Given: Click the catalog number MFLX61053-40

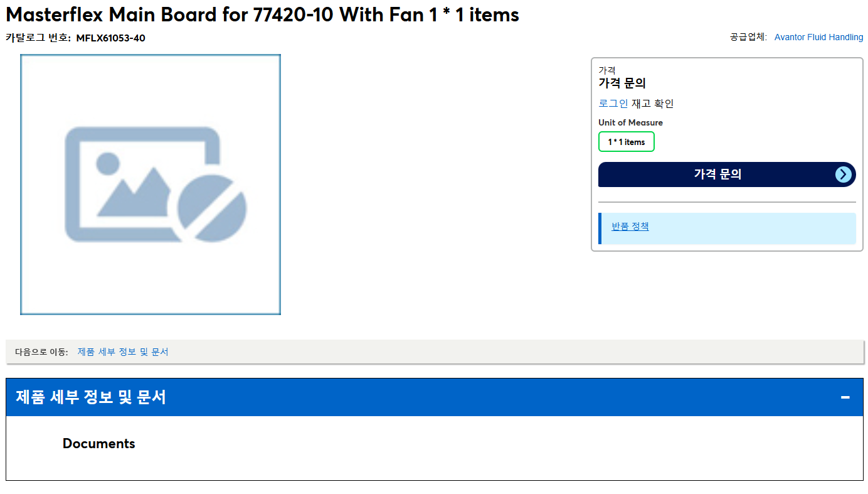Looking at the screenshot, I should 111,38.
